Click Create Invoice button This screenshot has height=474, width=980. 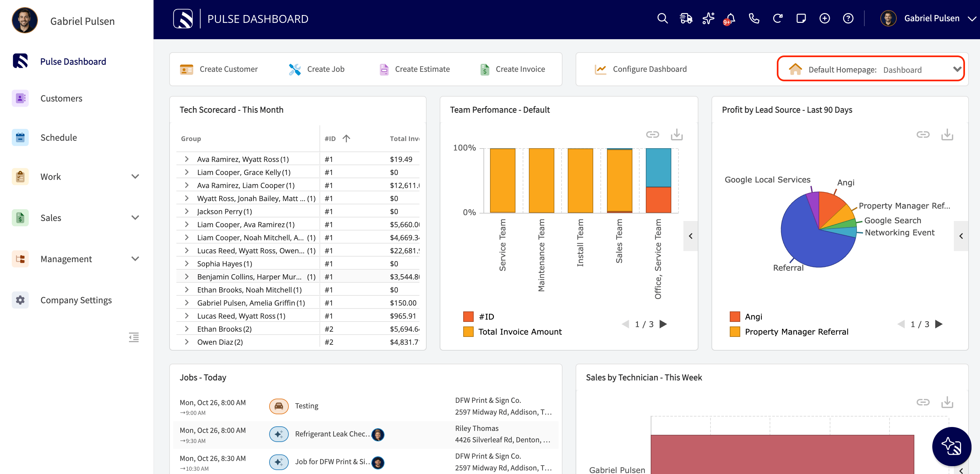512,69
